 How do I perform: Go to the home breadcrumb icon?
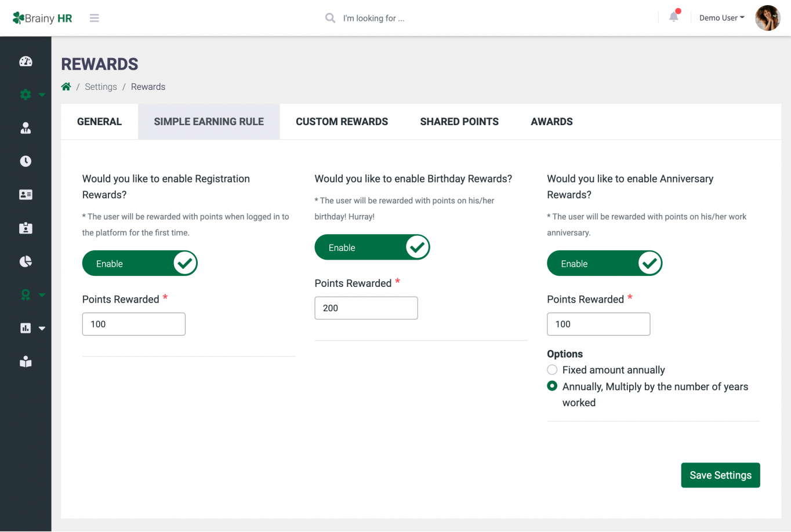coord(66,86)
